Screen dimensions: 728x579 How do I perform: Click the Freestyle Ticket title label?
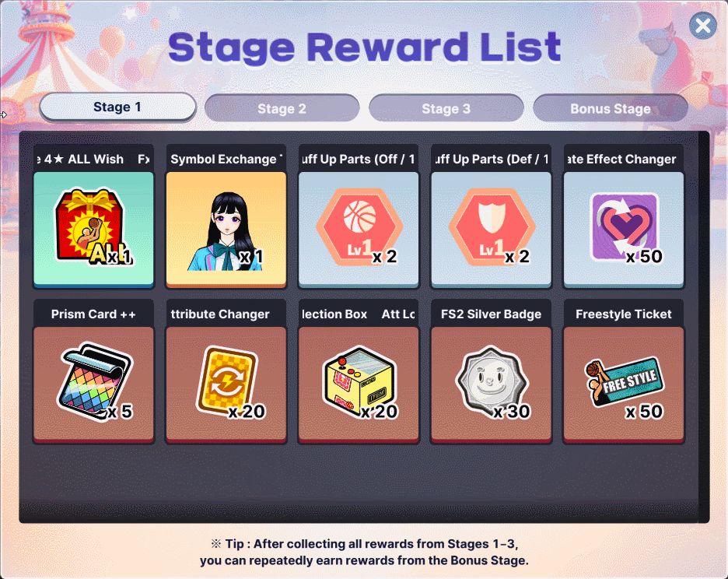coord(624,314)
